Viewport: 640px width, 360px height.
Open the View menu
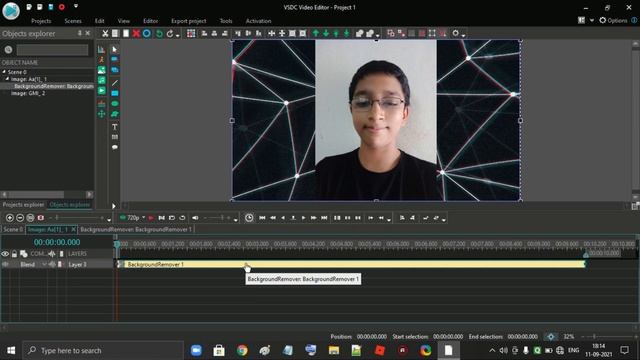pyautogui.click(x=124, y=21)
